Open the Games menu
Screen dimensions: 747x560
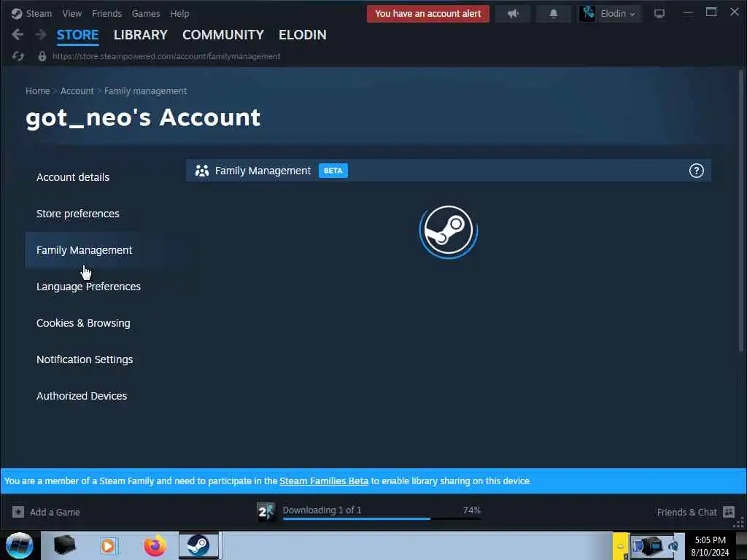146,13
